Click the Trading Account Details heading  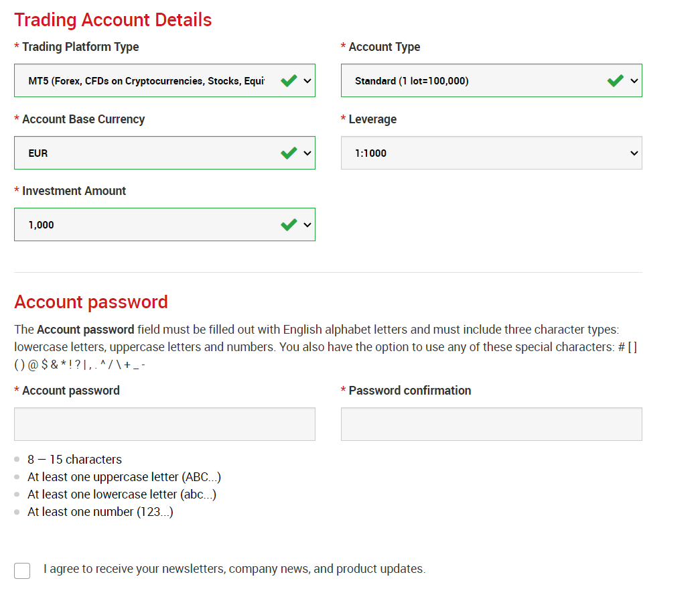[x=113, y=20]
